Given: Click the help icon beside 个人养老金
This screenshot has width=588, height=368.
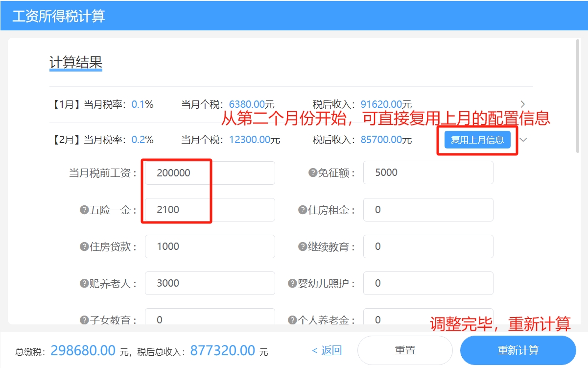Looking at the screenshot, I should pyautogui.click(x=292, y=320).
